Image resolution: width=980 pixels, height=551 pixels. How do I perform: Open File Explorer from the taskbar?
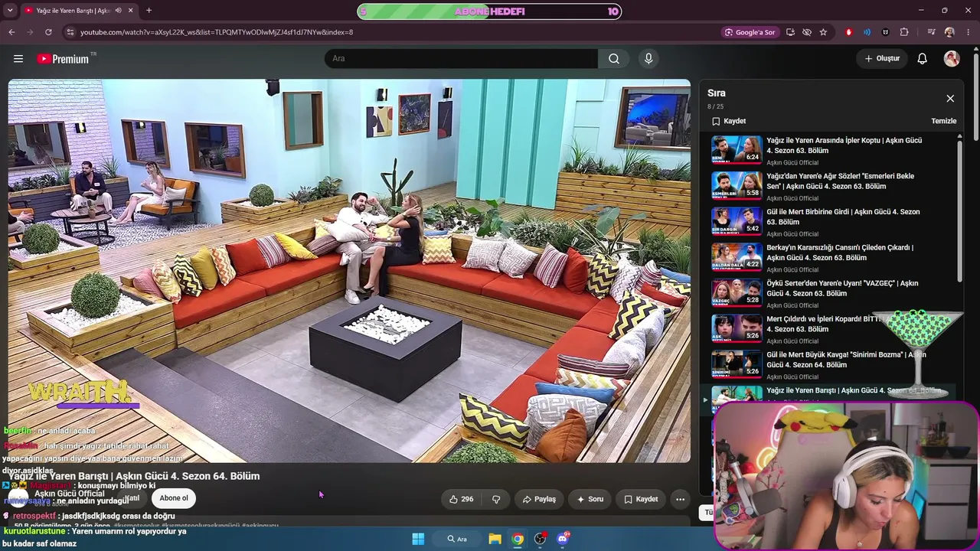495,539
